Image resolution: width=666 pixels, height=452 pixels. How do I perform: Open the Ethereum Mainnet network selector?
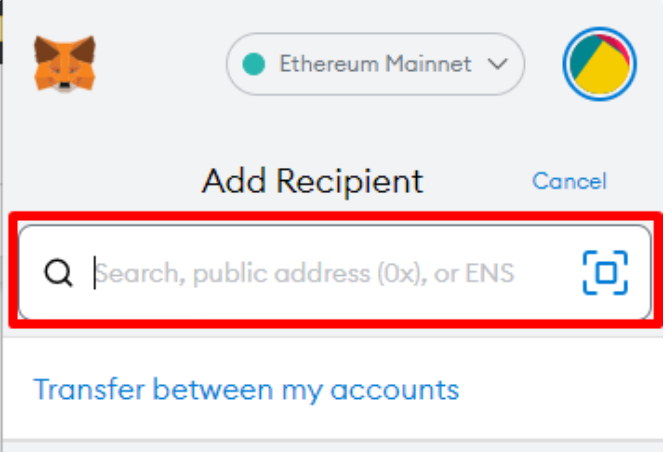pyautogui.click(x=375, y=65)
